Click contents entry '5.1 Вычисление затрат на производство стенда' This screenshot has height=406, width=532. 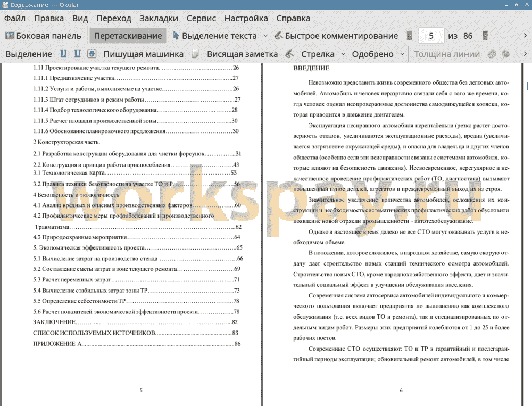pyautogui.click(x=138, y=259)
